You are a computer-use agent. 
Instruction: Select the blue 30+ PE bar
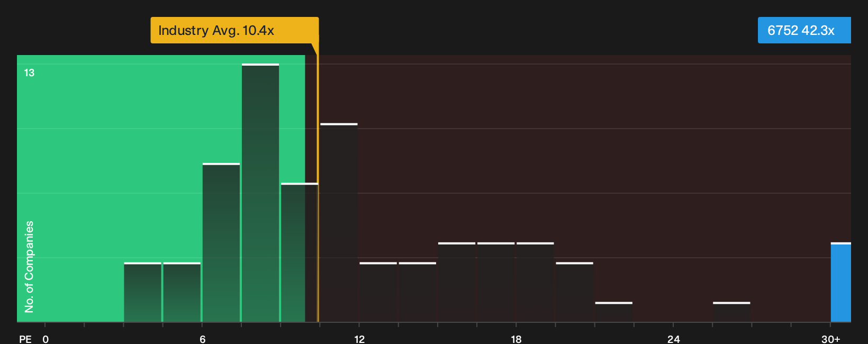coord(841,282)
